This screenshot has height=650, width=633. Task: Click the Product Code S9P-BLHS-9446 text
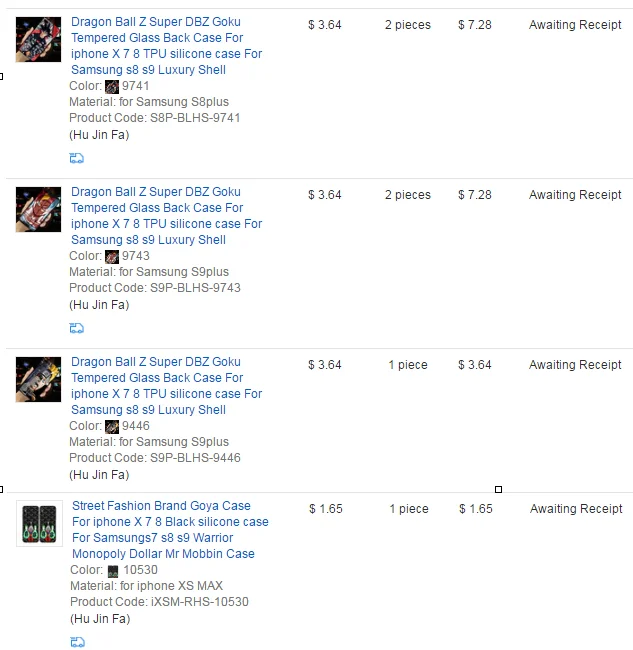(x=155, y=458)
